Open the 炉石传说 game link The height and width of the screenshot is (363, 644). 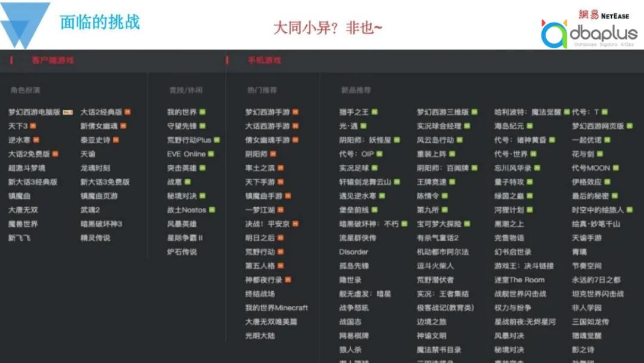pos(181,252)
